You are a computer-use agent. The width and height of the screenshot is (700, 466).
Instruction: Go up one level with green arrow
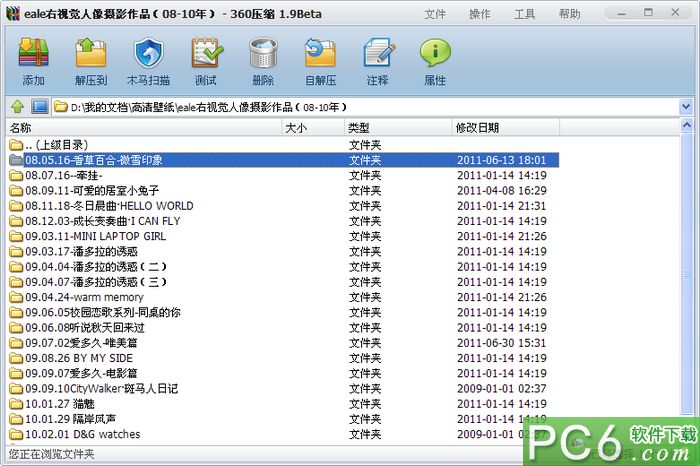point(17,107)
